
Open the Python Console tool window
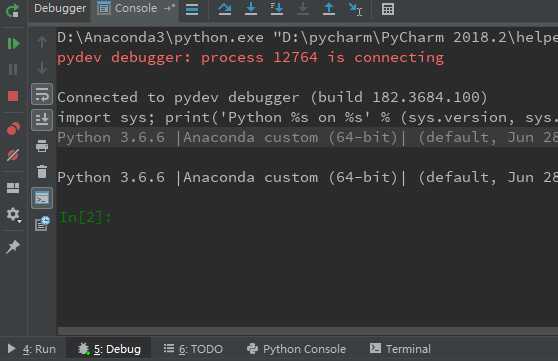(296, 349)
